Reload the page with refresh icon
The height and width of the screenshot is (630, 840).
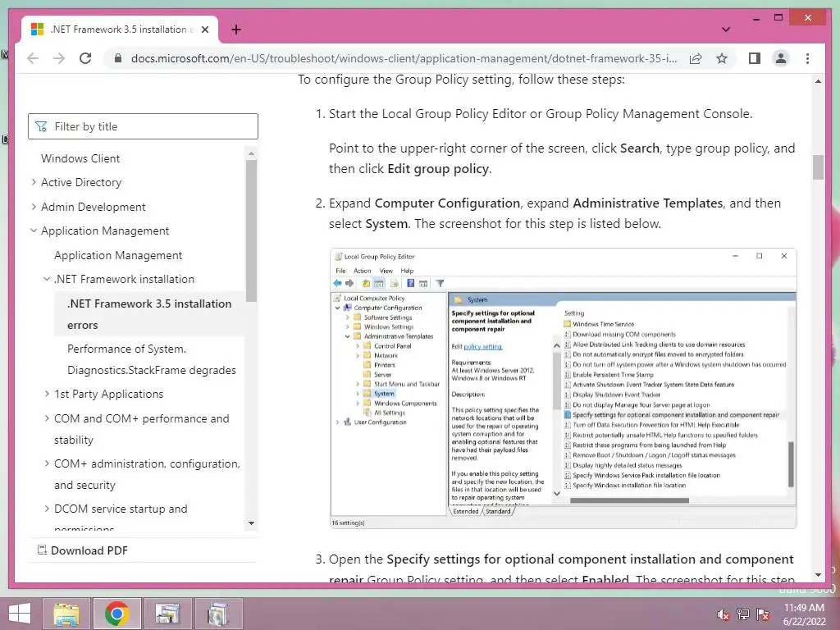point(85,58)
